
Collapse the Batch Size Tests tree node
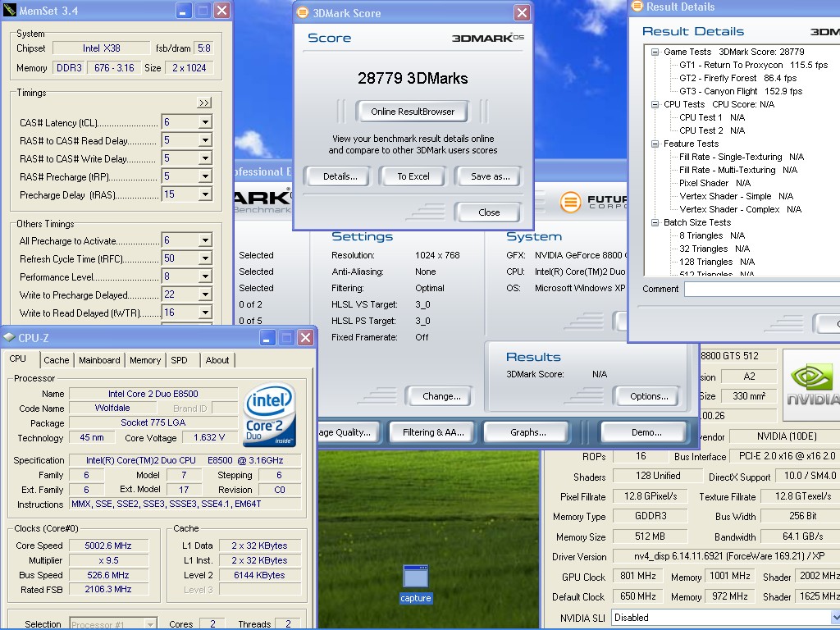[655, 222]
